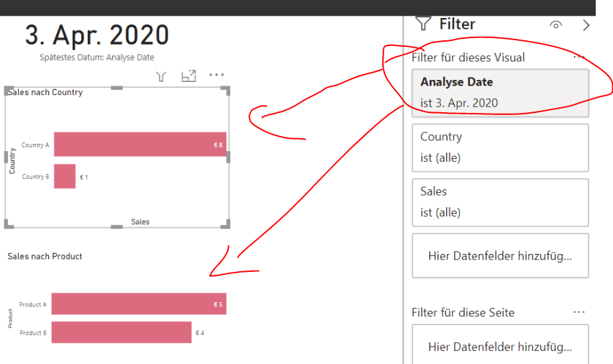This screenshot has width=613, height=364.
Task: Select the Country B bar in the chart
Action: [x=65, y=176]
